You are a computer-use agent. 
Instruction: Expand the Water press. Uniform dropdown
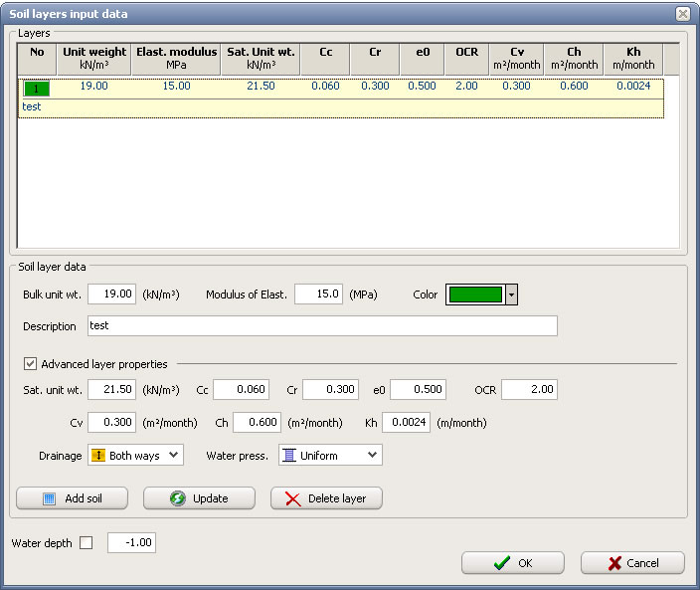(330, 456)
